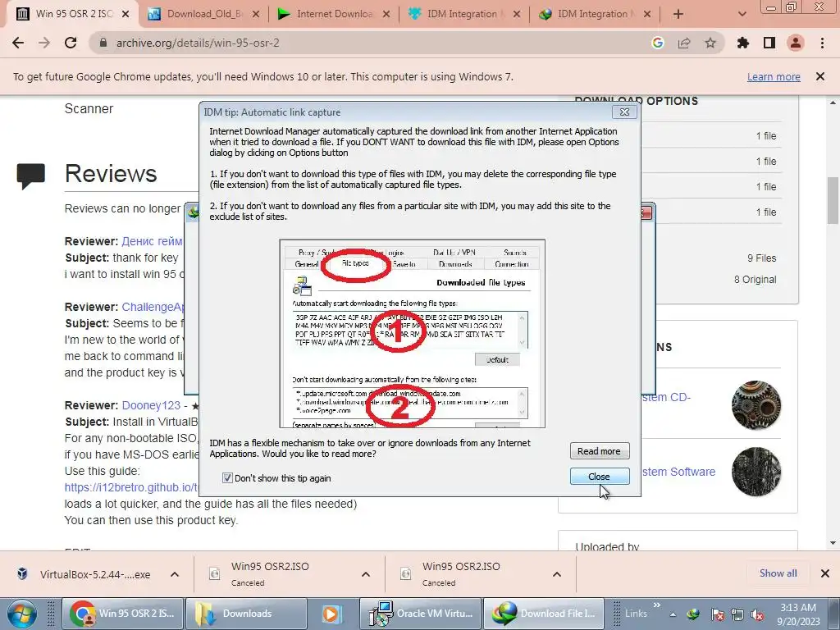
Task: Click the gears thumbnail image
Action: [x=756, y=405]
